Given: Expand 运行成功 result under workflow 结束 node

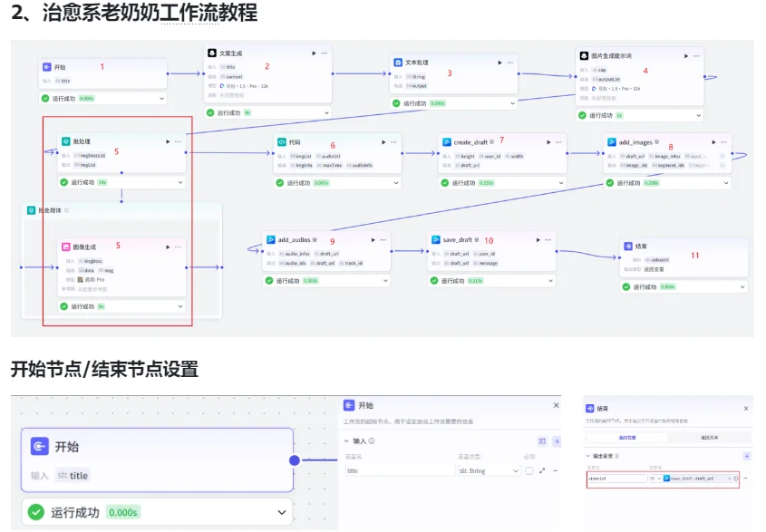Looking at the screenshot, I should coord(742,286).
